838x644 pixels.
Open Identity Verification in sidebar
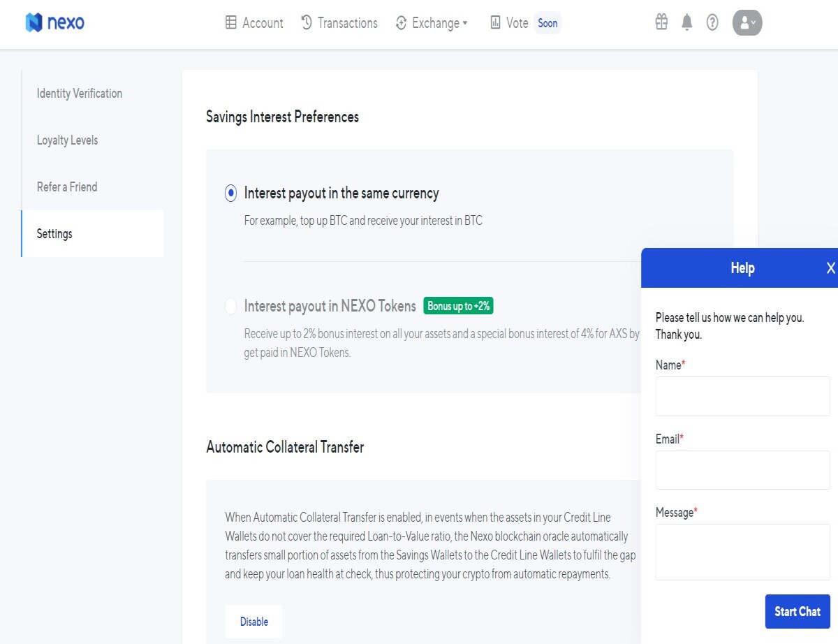click(80, 94)
